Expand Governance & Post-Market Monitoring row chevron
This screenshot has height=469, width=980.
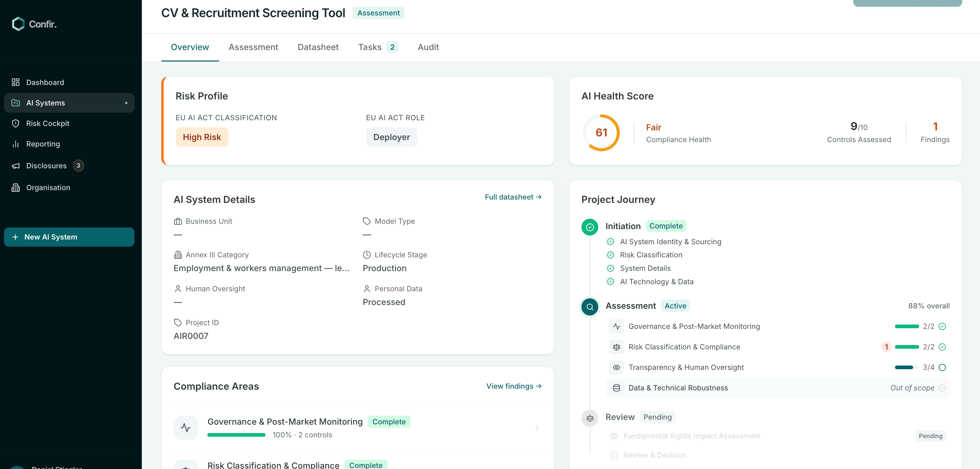(x=537, y=428)
